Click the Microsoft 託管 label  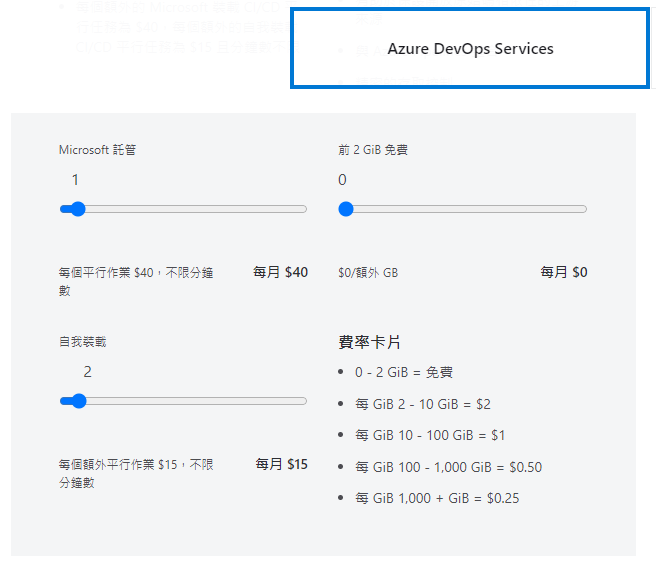97,150
